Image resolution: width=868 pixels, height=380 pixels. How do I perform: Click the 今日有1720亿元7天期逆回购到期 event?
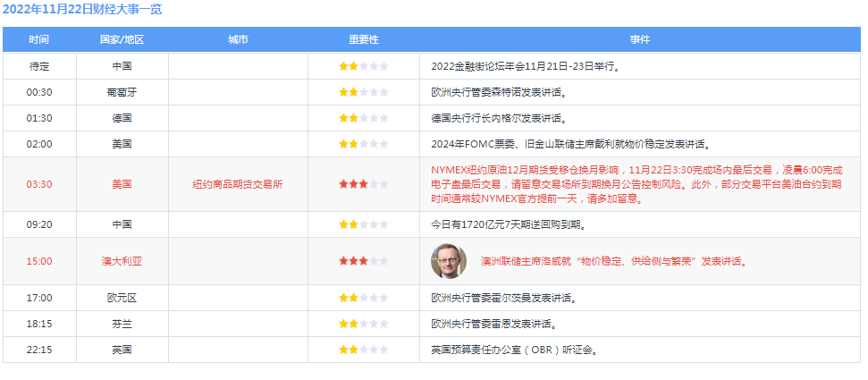coord(509,225)
